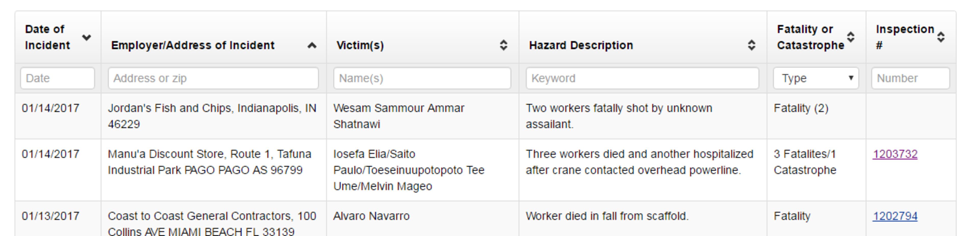Screen dimensions: 980x236
Task: Click Hazard Description sort arrows
Action: (751, 45)
